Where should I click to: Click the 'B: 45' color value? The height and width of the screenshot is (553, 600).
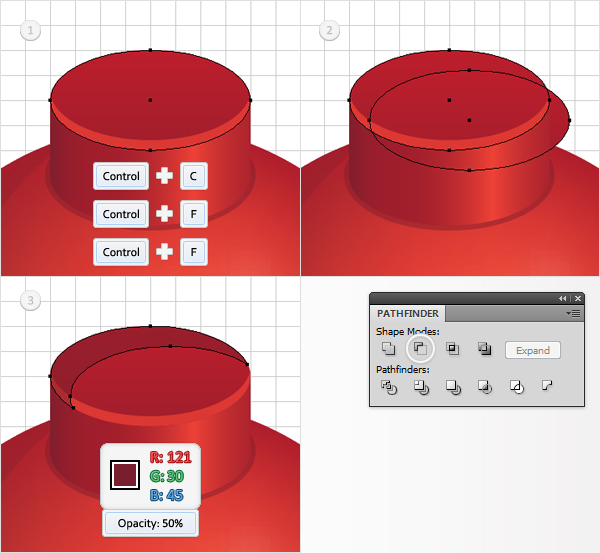166,495
